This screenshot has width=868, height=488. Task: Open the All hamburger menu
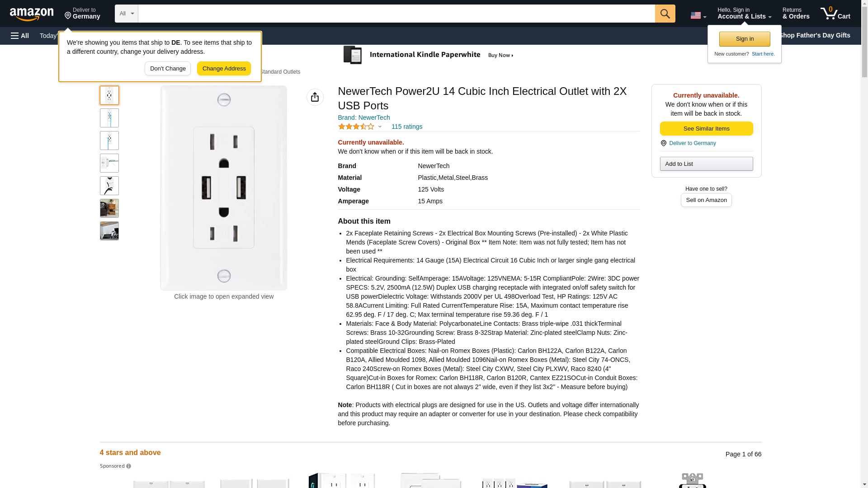[x=20, y=36]
